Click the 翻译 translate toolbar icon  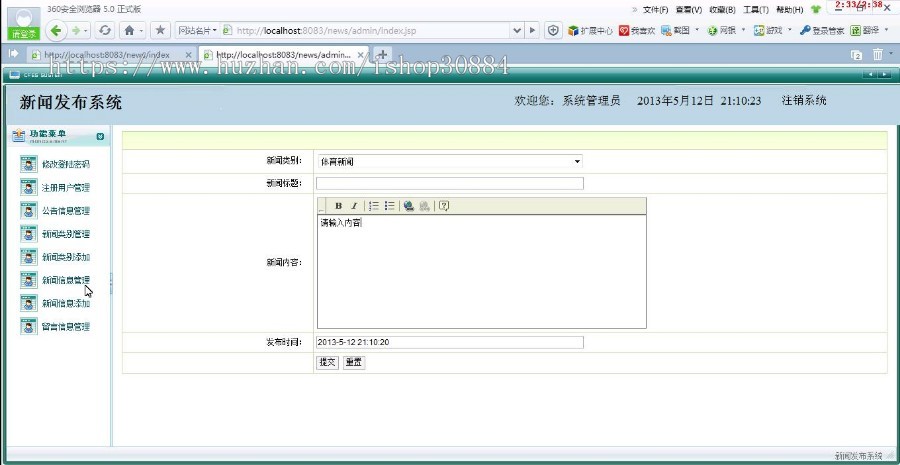[x=867, y=31]
